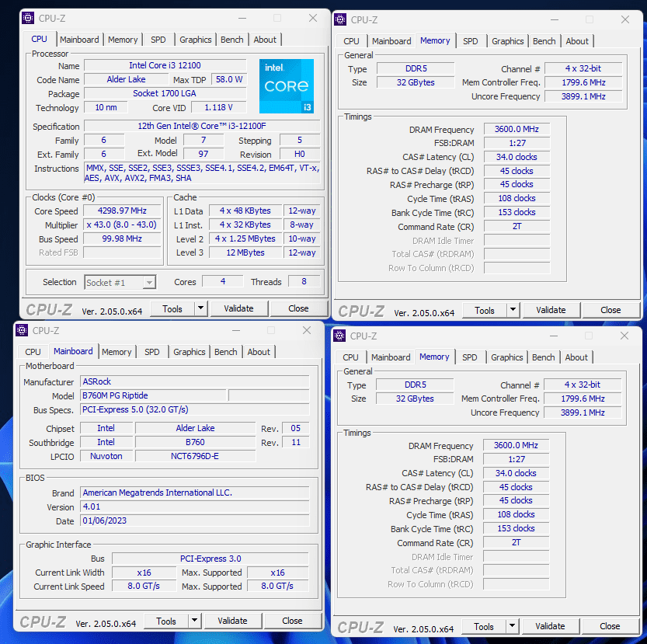This screenshot has width=647, height=644.
Task: Click Validate in the lower Memory window
Action: click(x=551, y=626)
